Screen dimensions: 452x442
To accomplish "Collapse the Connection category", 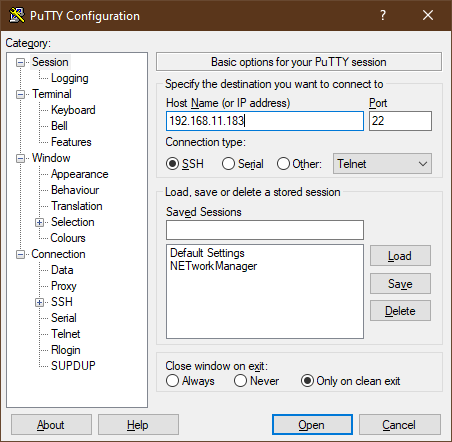I will point(21,254).
